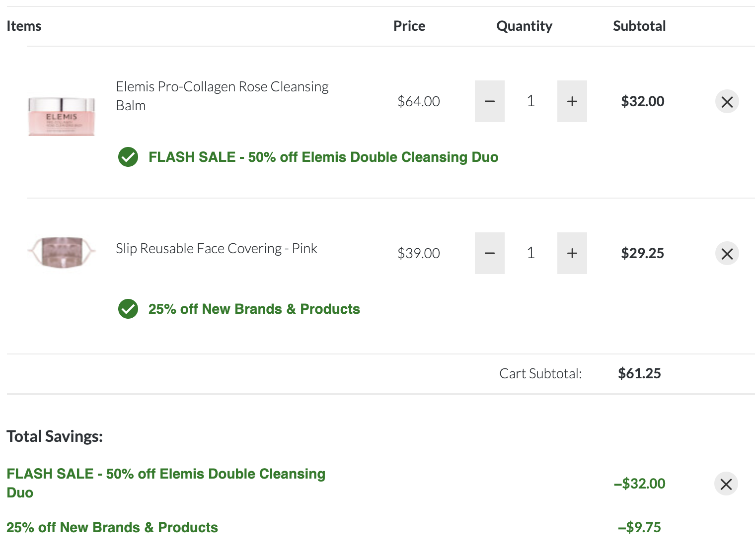Click the $61.25 cart subtotal amount
Screen dimensions: 756x560
point(639,373)
